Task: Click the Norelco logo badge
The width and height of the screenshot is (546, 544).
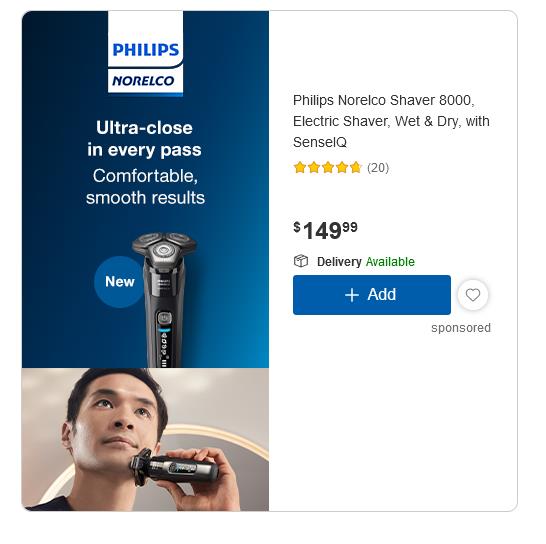Action: click(143, 81)
